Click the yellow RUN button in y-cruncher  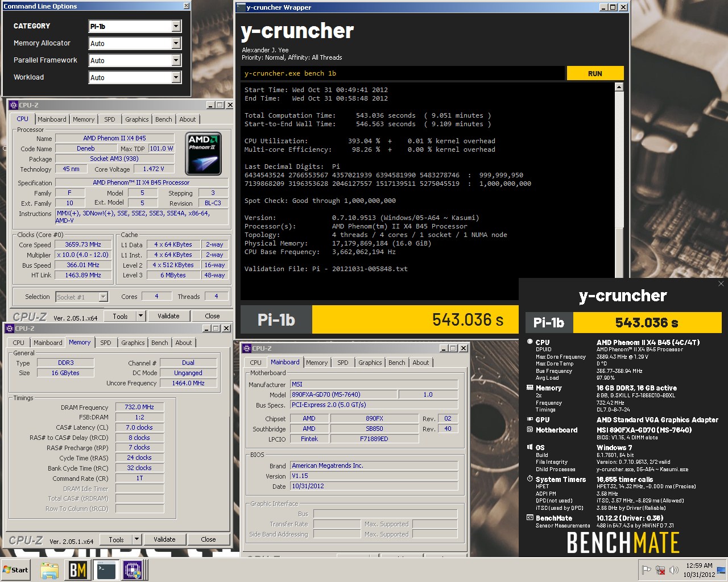pyautogui.click(x=595, y=73)
